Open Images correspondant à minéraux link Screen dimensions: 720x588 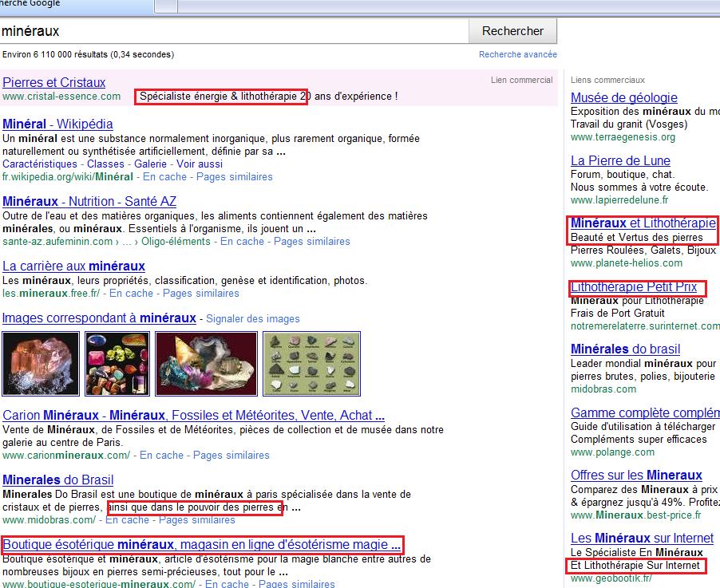click(x=99, y=318)
